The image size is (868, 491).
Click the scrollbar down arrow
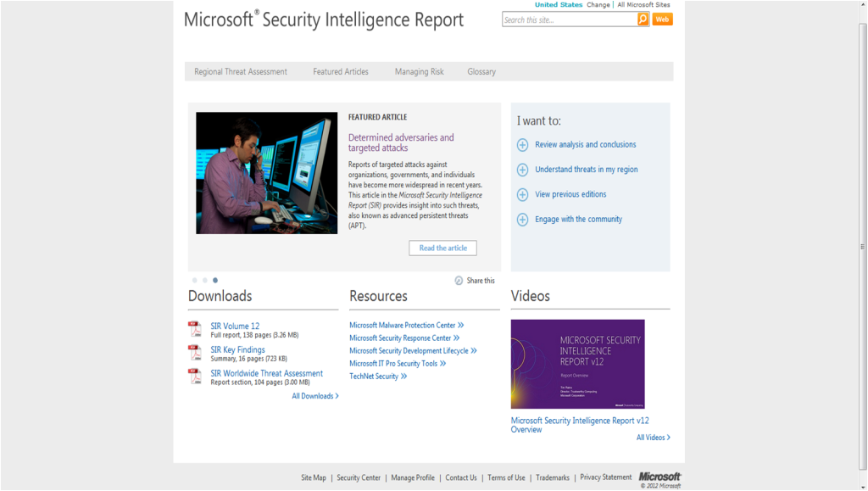tap(862, 487)
